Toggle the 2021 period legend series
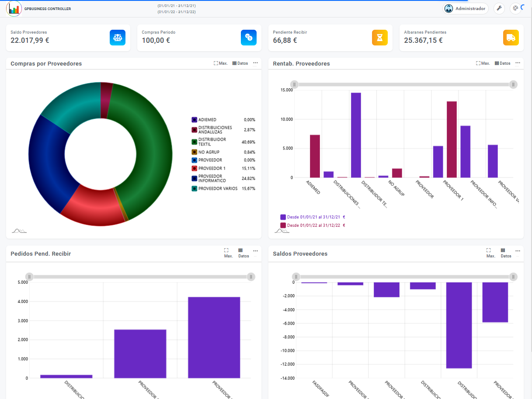 click(x=283, y=217)
